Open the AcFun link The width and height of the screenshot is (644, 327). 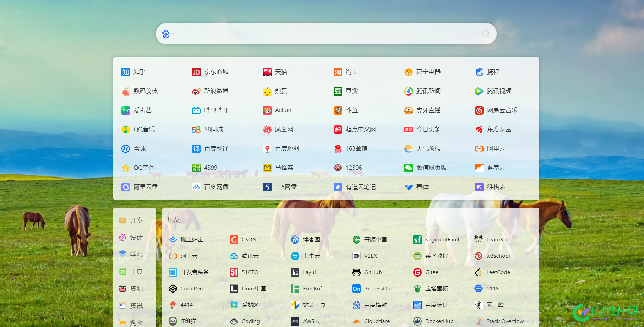277,110
